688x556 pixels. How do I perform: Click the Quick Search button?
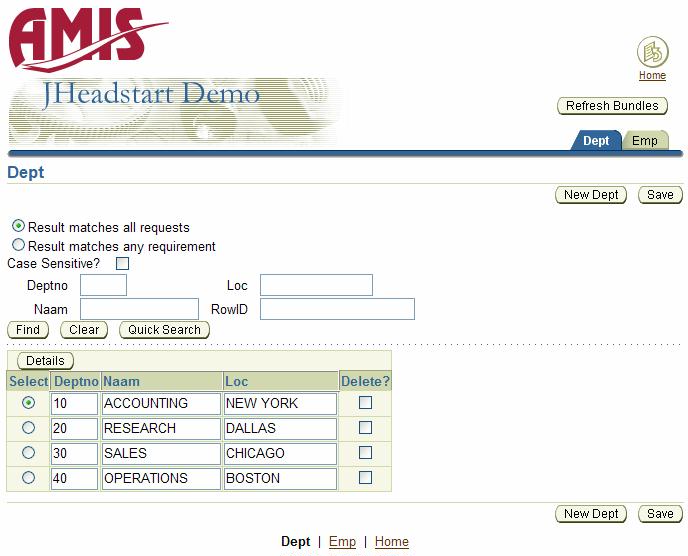(x=165, y=330)
